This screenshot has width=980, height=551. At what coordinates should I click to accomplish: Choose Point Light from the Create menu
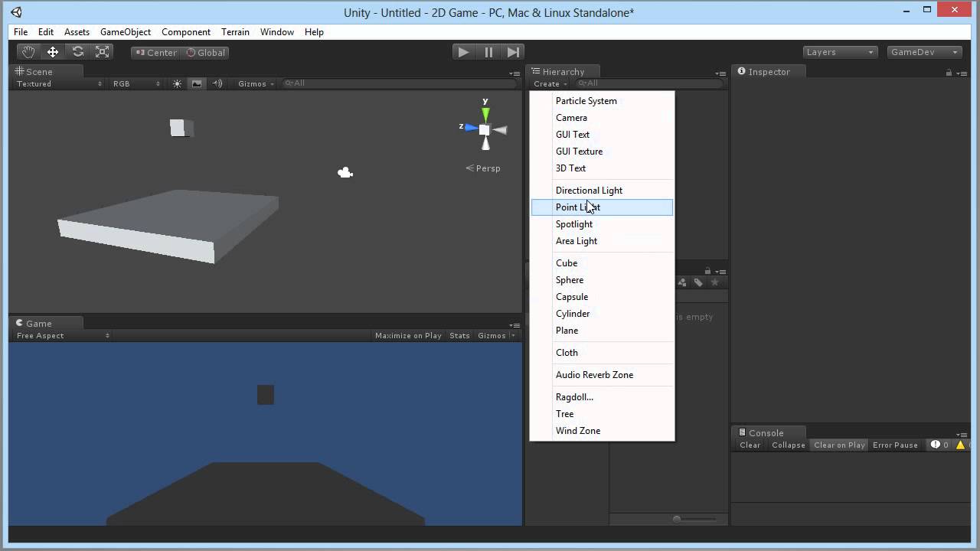coord(602,207)
